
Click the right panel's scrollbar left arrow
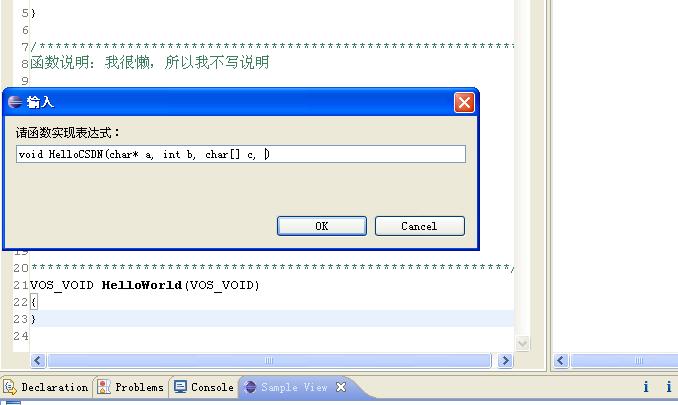click(x=561, y=360)
